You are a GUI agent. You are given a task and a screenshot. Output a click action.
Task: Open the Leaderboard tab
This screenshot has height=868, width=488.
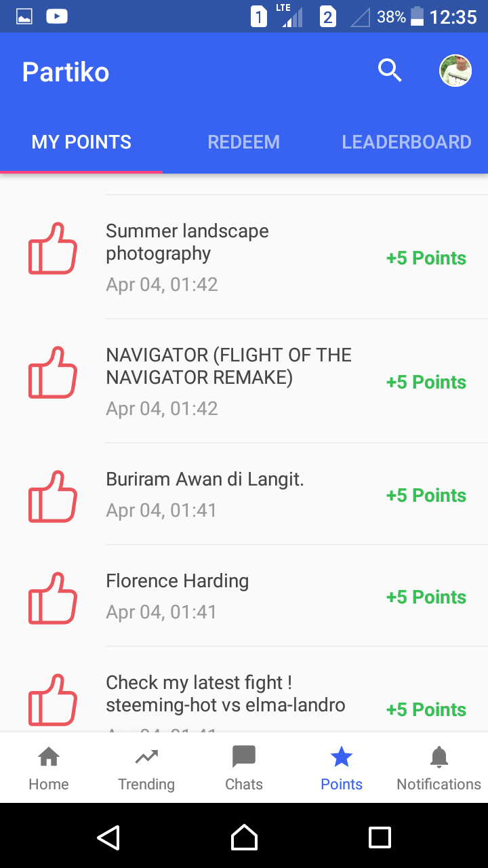pyautogui.click(x=406, y=142)
